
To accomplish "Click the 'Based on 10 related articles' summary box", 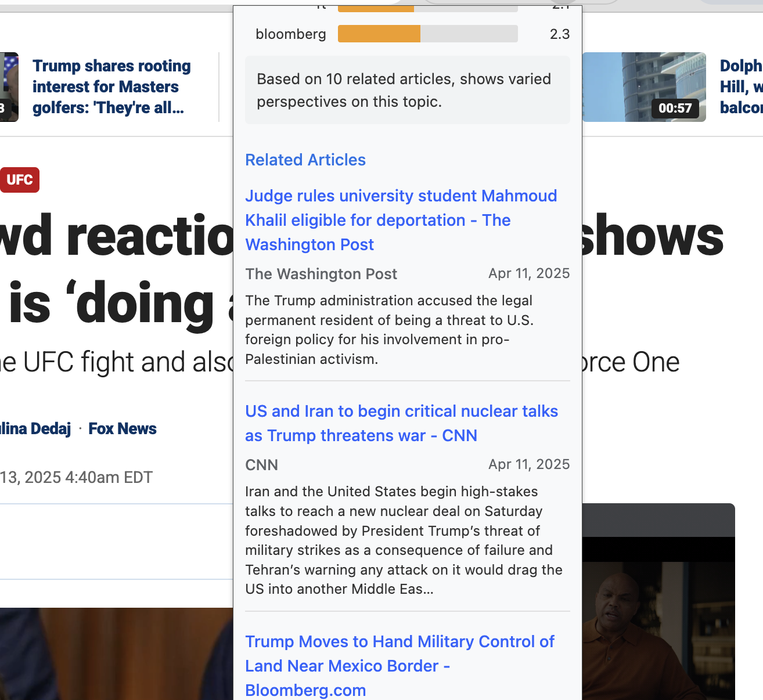I will [x=408, y=90].
